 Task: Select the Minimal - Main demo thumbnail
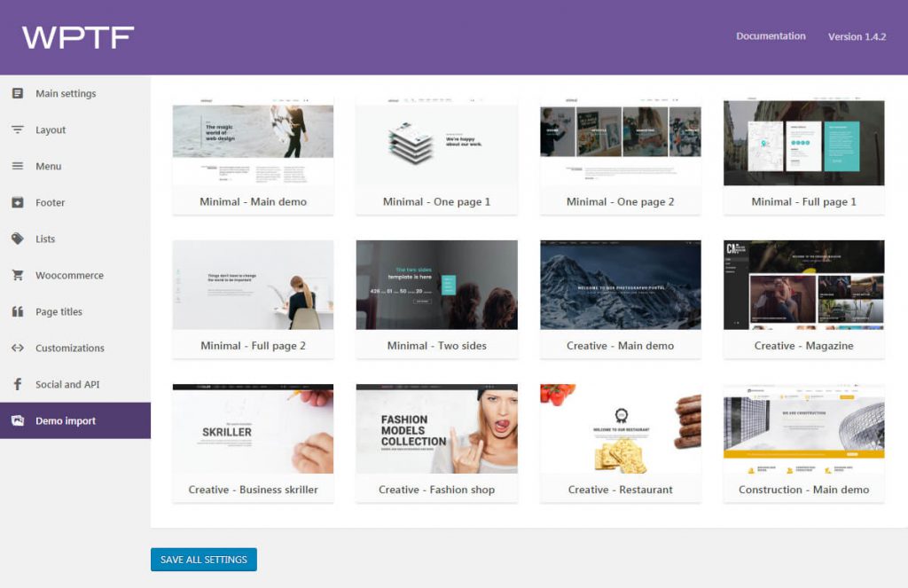click(253, 142)
